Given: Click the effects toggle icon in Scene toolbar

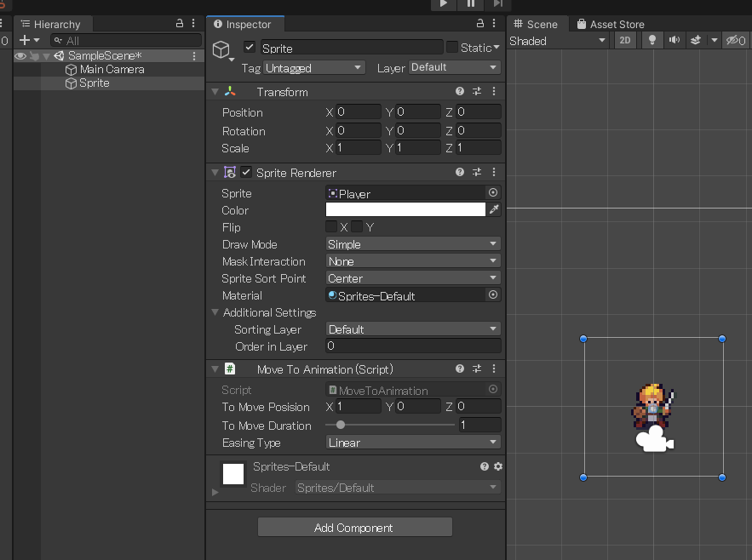Looking at the screenshot, I should point(694,40).
